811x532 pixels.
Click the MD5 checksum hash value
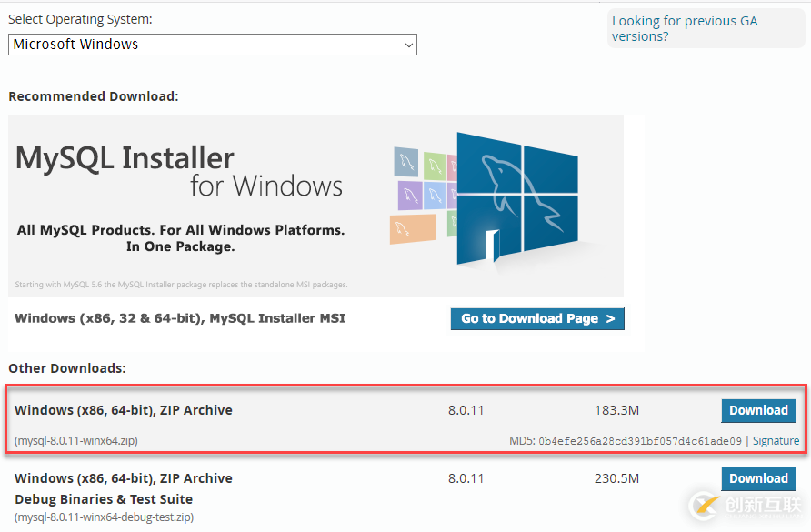coord(640,441)
